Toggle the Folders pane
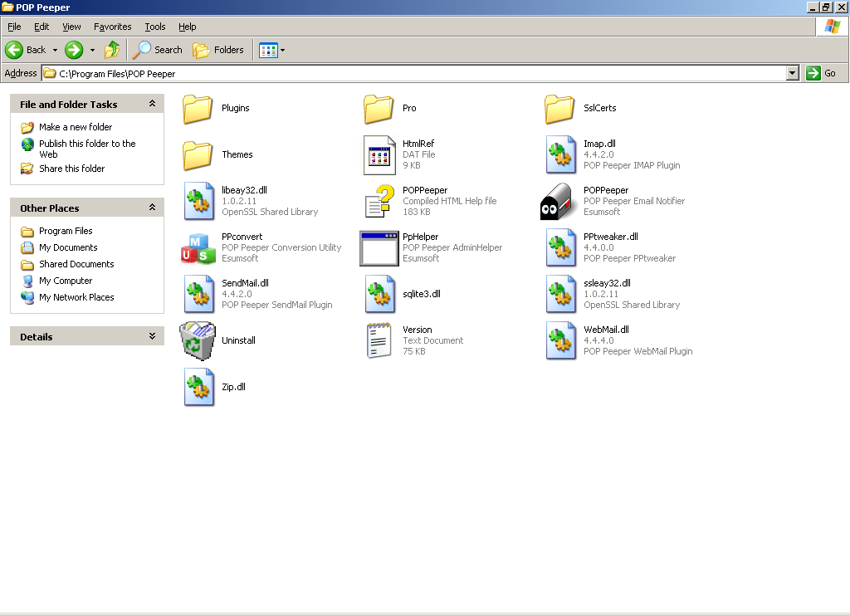The width and height of the screenshot is (850, 616). pyautogui.click(x=218, y=50)
